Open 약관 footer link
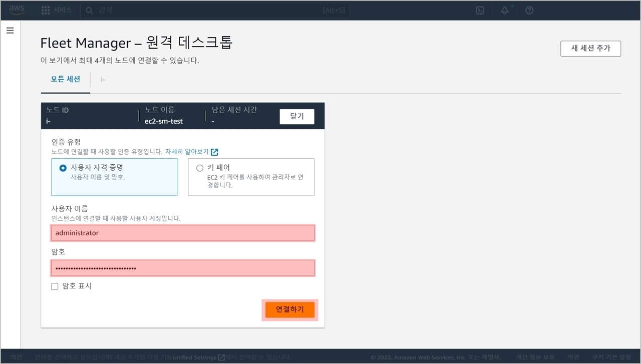Screen dimensions: 641x364 [573, 357]
